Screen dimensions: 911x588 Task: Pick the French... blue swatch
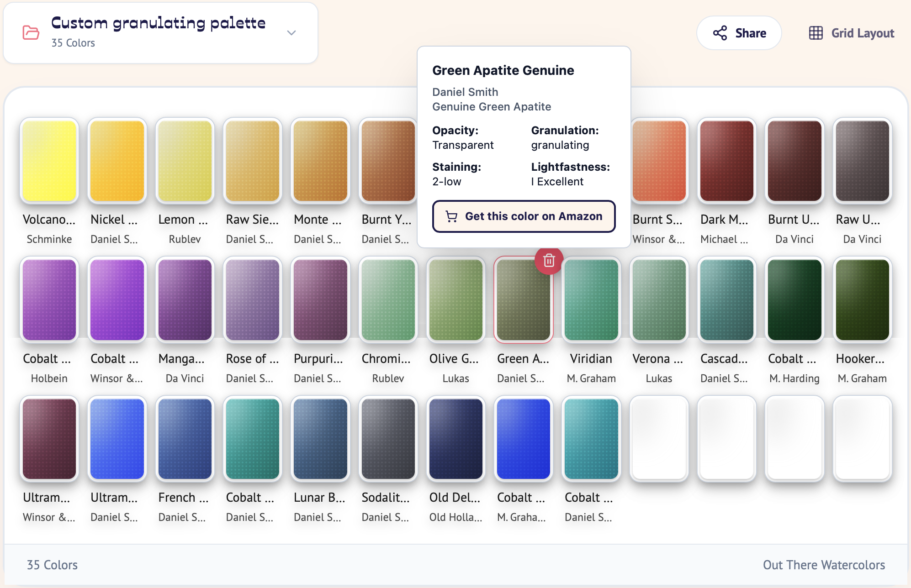point(185,439)
